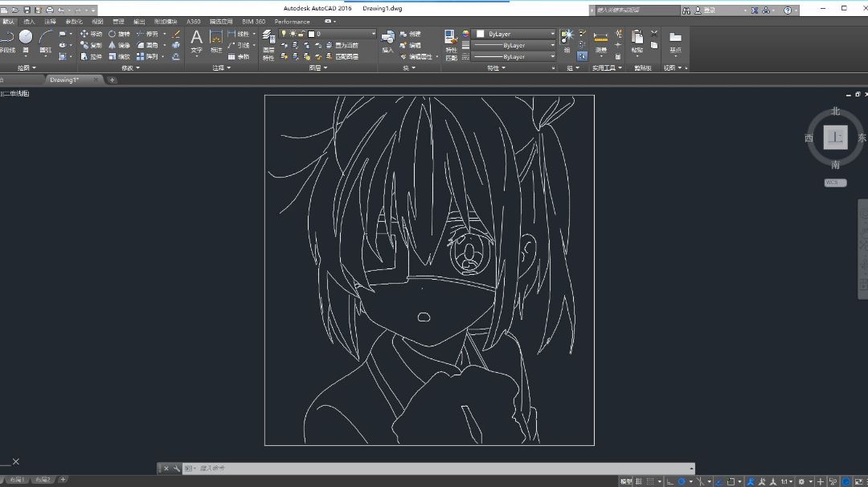Click the Scale (缩放) tool
The height and width of the screenshot is (487, 868).
[x=119, y=56]
